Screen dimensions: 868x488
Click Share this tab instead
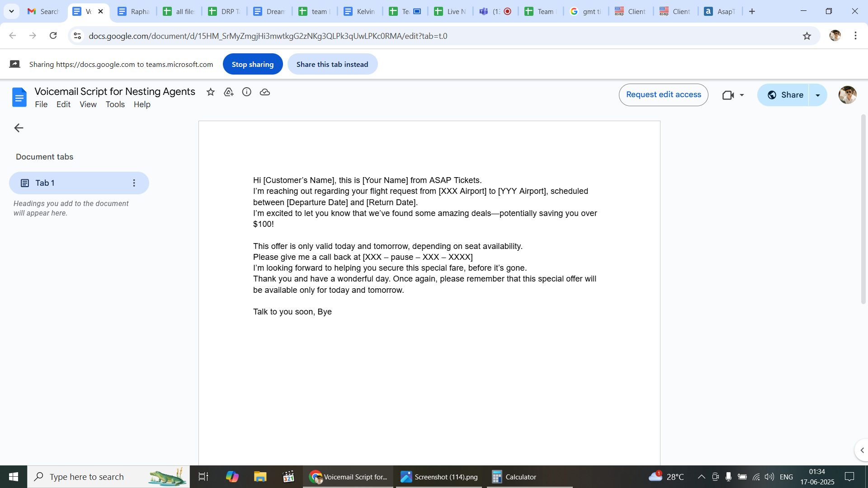pos(332,64)
